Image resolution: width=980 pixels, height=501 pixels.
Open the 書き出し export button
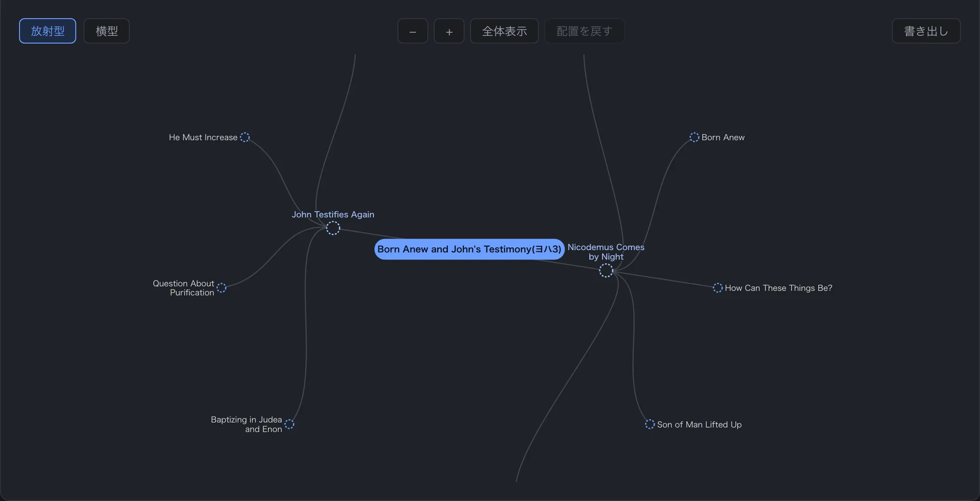point(926,31)
